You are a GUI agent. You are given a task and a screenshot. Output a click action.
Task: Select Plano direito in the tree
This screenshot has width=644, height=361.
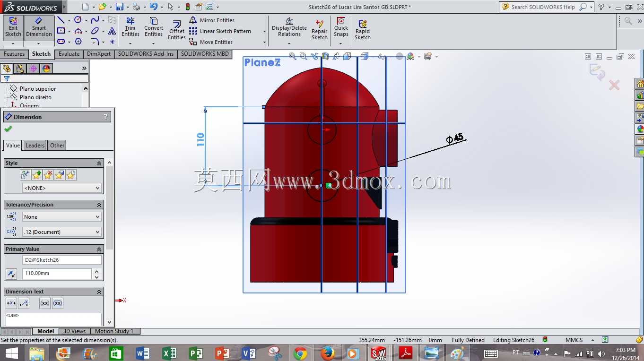point(35,97)
